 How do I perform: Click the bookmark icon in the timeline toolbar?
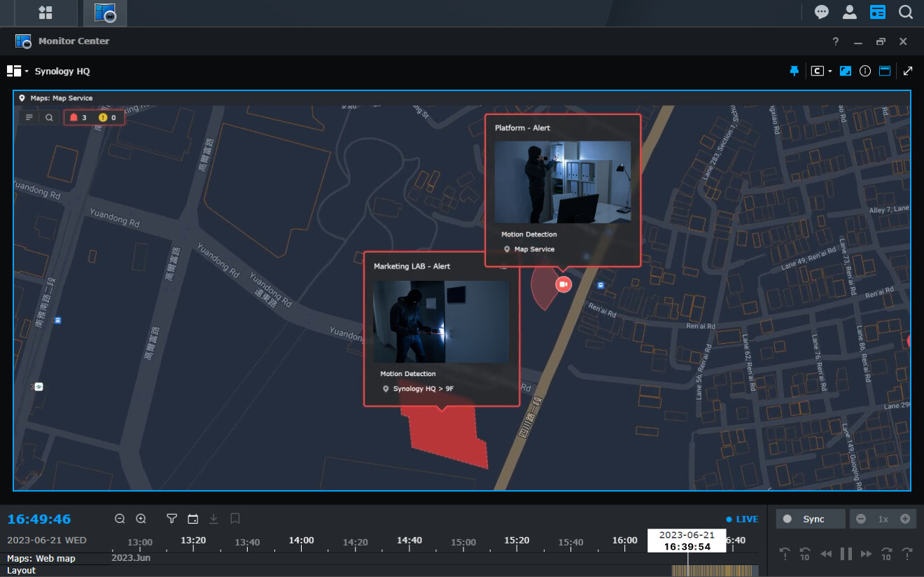(234, 518)
